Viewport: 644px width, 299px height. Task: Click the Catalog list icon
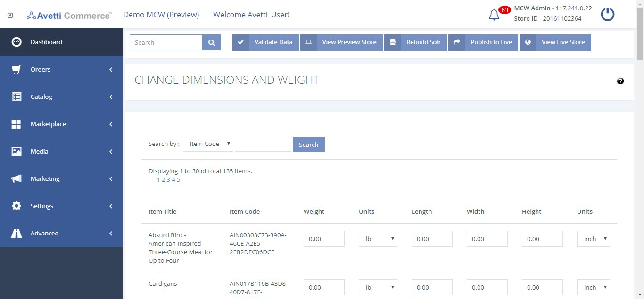click(x=17, y=97)
